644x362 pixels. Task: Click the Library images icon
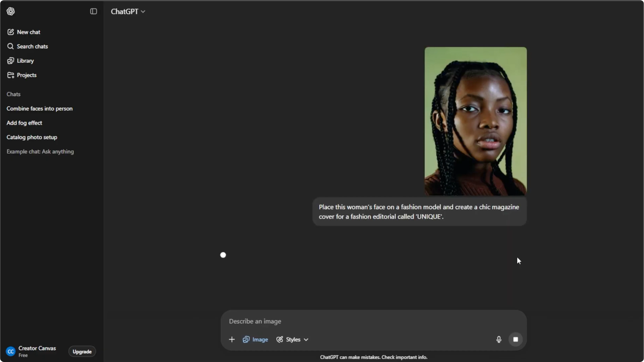(10, 61)
